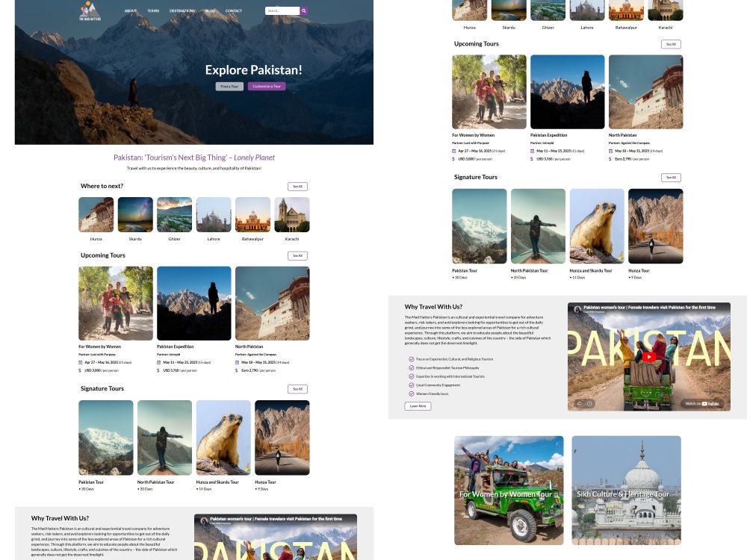Screen dimensions: 747x560
Task: Select Ghizer destination thumbnail in left mockup
Action: click(174, 215)
